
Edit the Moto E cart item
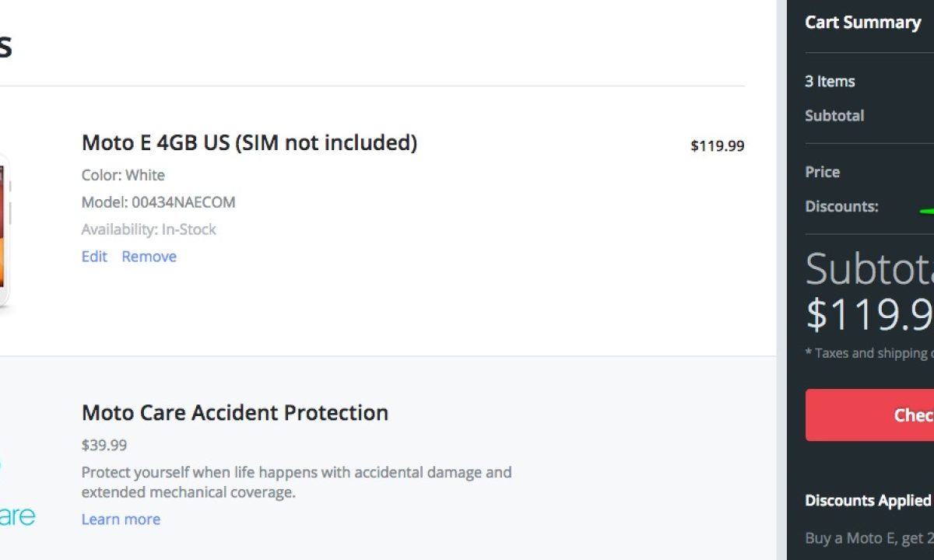coord(94,257)
